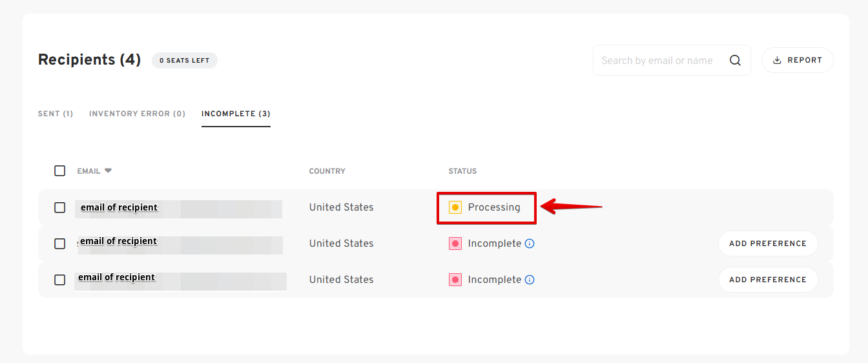This screenshot has width=868, height=363.
Task: Check the box for the second recipient row
Action: tap(60, 244)
